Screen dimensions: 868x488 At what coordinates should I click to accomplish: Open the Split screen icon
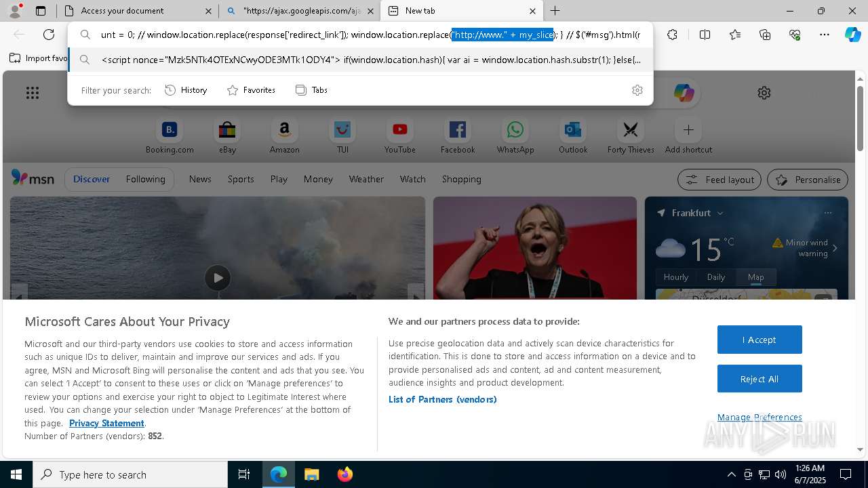tap(705, 35)
